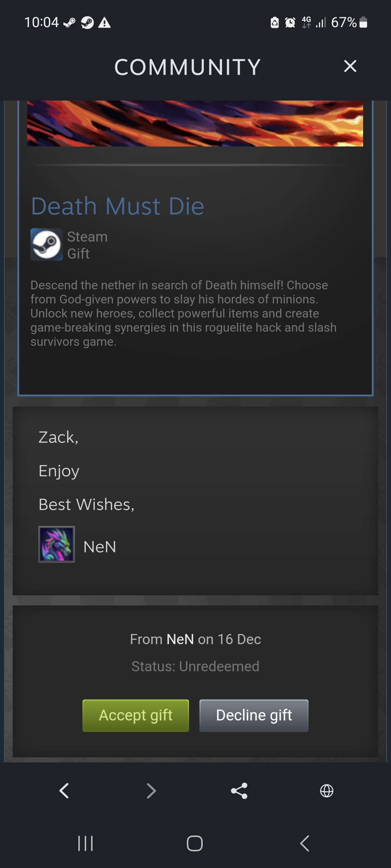This screenshot has height=868, width=391.
Task: Tap the Decline gift button
Action: click(x=254, y=716)
